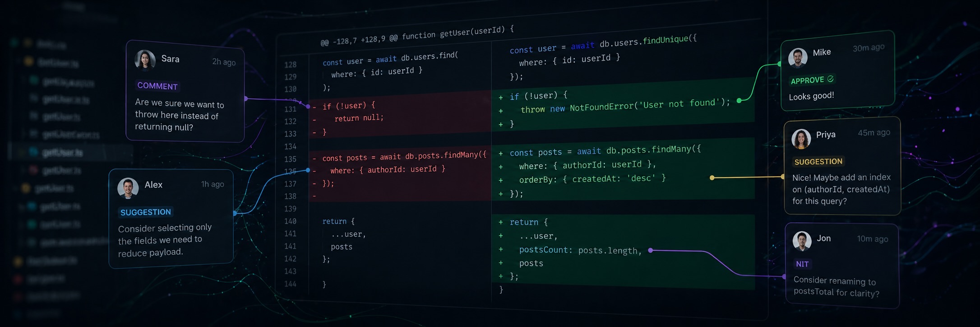Image resolution: width=980 pixels, height=327 pixels.
Task: Select the COMMENT label on Sara's card
Action: (x=157, y=85)
